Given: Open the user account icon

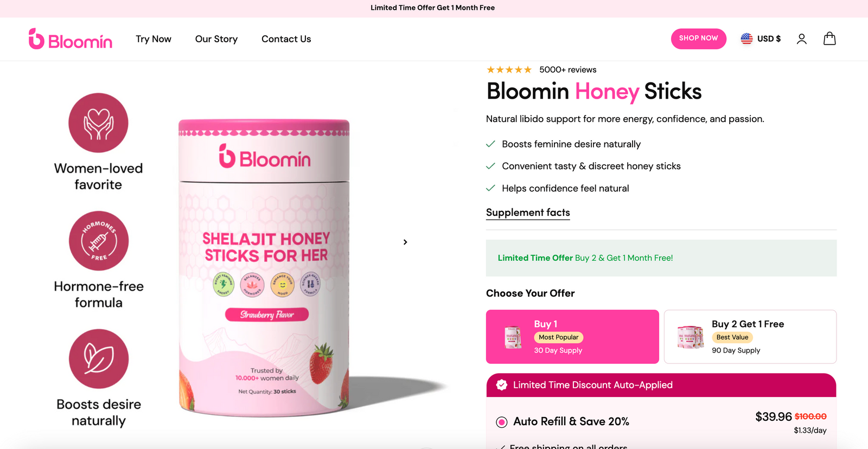Looking at the screenshot, I should pyautogui.click(x=802, y=39).
